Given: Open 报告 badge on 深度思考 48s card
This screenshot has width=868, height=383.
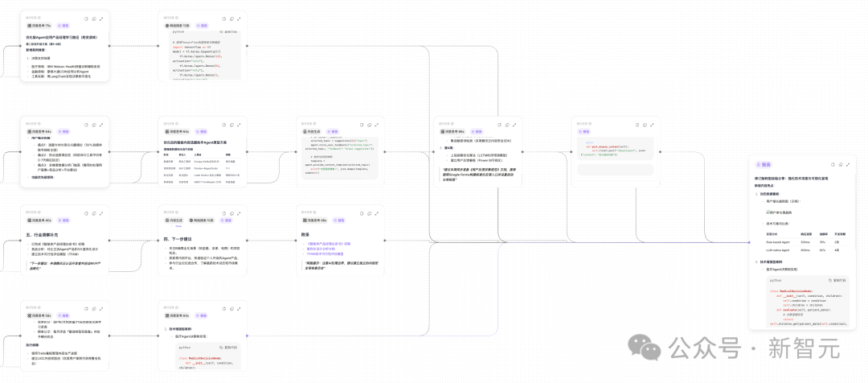Looking at the screenshot, I should click(x=339, y=220).
